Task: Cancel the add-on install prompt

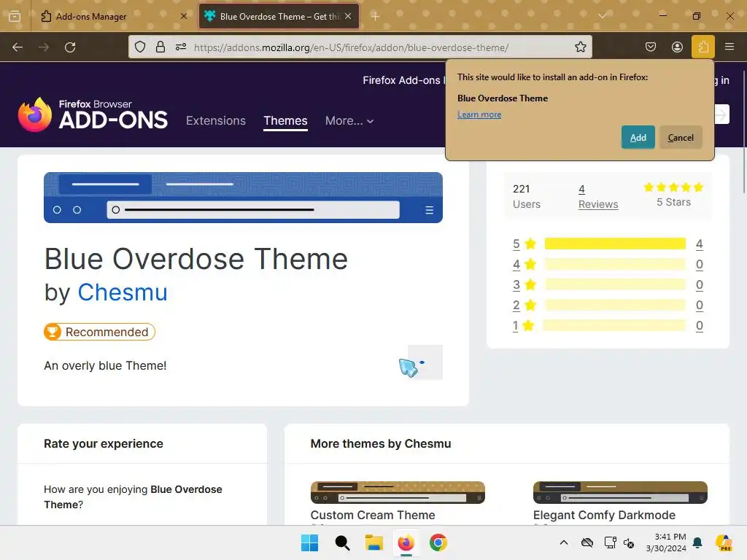Action: coord(681,138)
